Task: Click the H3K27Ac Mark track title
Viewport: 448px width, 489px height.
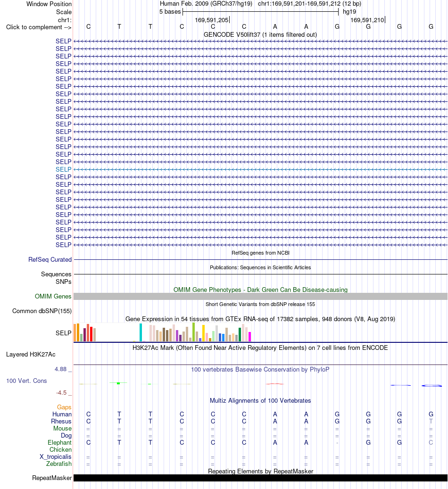Action: point(260,348)
